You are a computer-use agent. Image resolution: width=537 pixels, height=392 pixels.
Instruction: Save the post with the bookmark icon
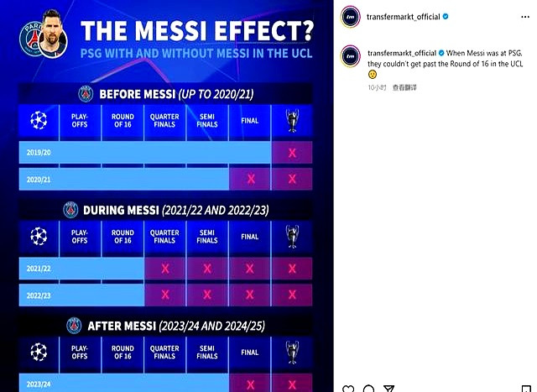[x=526, y=389]
